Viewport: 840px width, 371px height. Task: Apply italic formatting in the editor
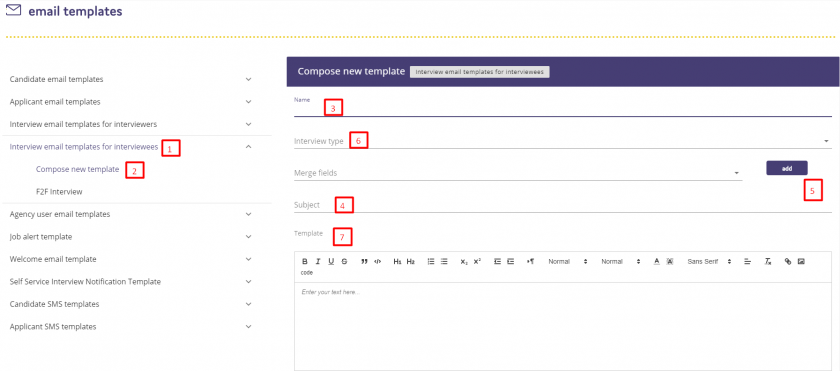click(x=318, y=261)
